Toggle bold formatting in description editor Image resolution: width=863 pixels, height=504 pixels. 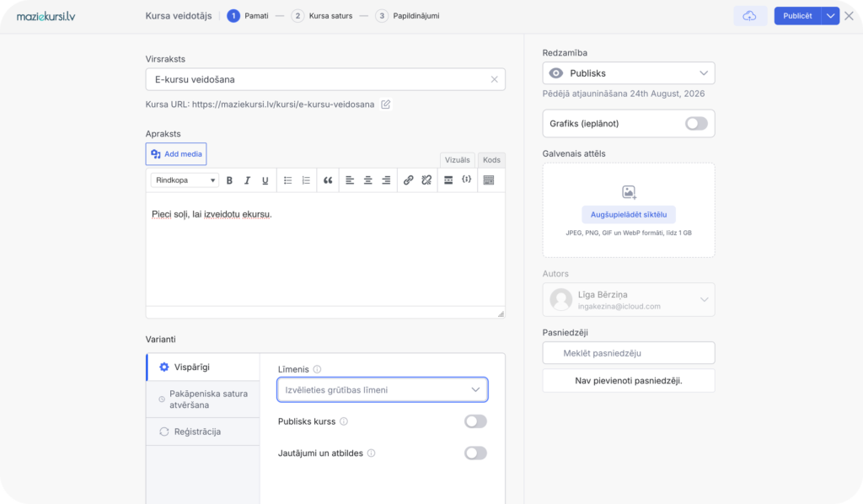click(229, 180)
